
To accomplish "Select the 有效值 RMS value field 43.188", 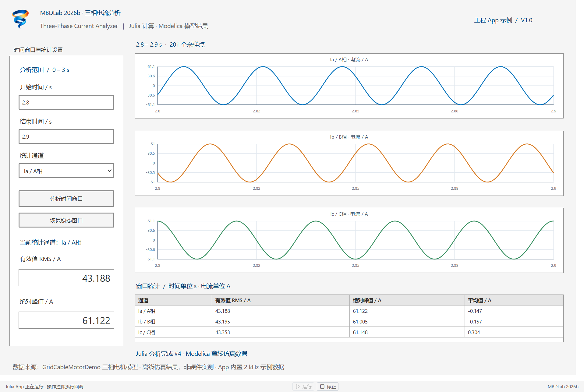I will point(66,278).
